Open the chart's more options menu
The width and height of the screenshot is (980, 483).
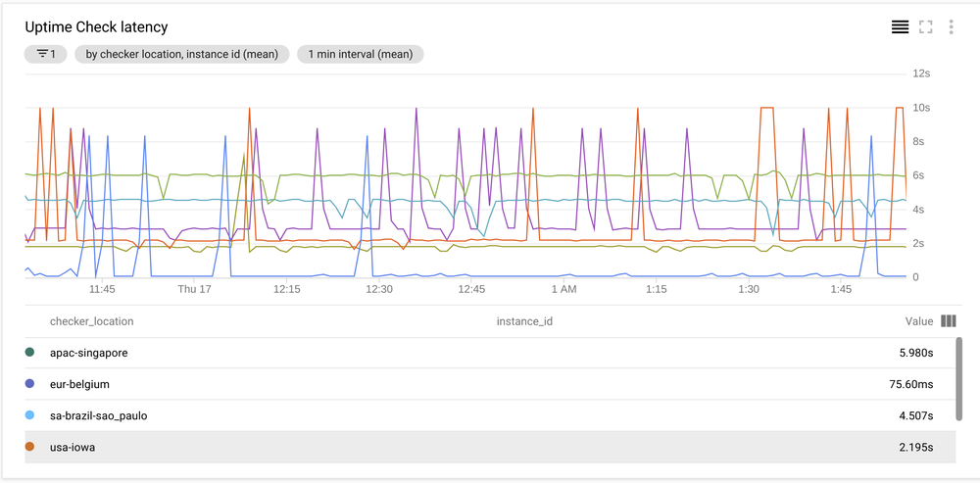[x=951, y=26]
